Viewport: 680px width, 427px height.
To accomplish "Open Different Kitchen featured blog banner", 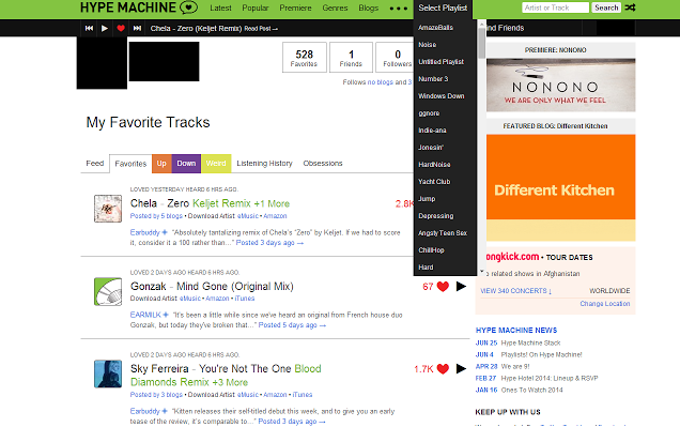I will [x=561, y=188].
